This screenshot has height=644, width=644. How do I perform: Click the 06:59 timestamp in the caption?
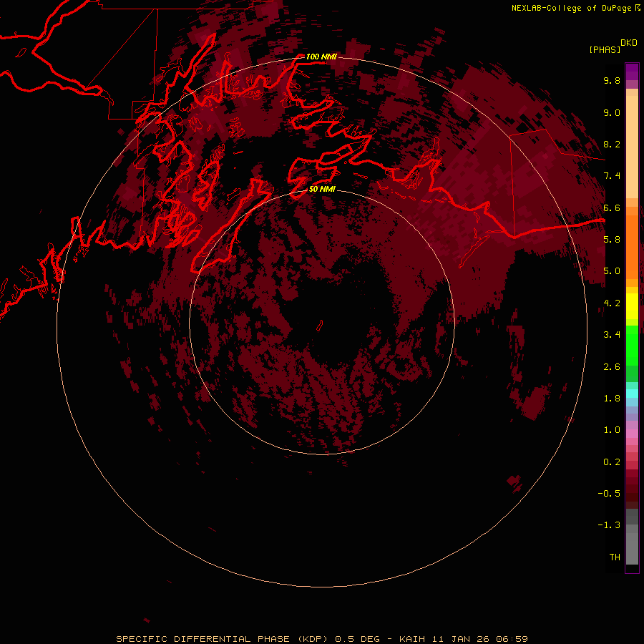pos(512,639)
